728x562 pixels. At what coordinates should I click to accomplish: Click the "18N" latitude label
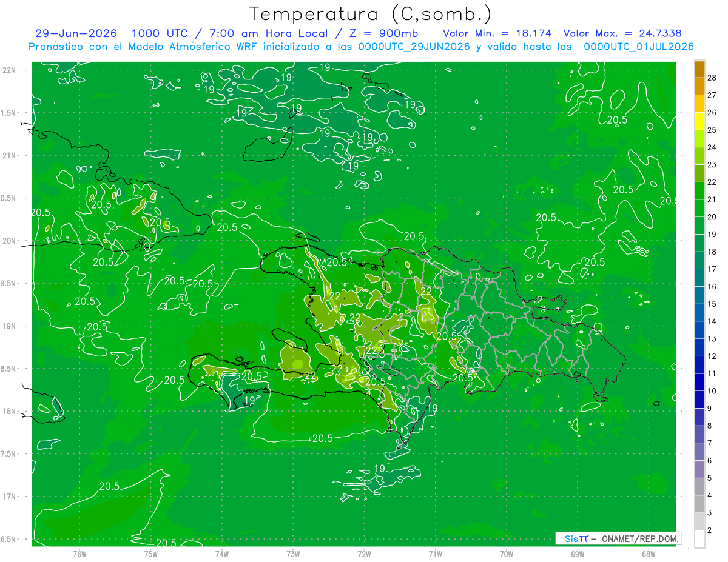[9, 411]
